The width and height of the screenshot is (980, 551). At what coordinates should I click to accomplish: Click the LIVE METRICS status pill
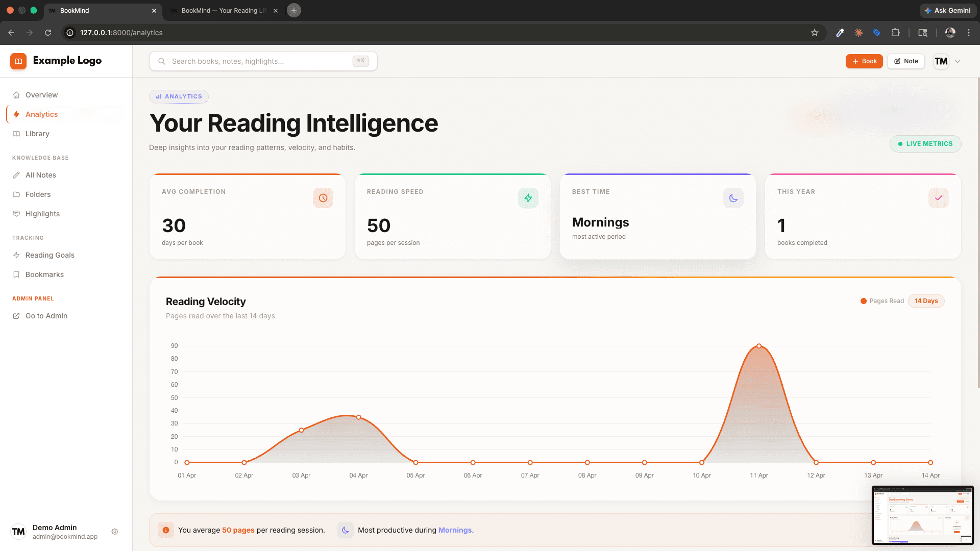(925, 144)
